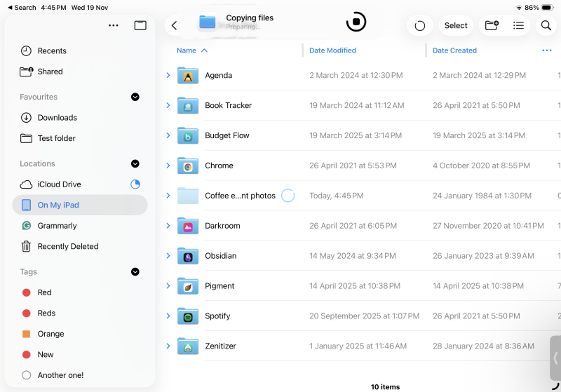Open Obsidian folder icon

click(188, 256)
